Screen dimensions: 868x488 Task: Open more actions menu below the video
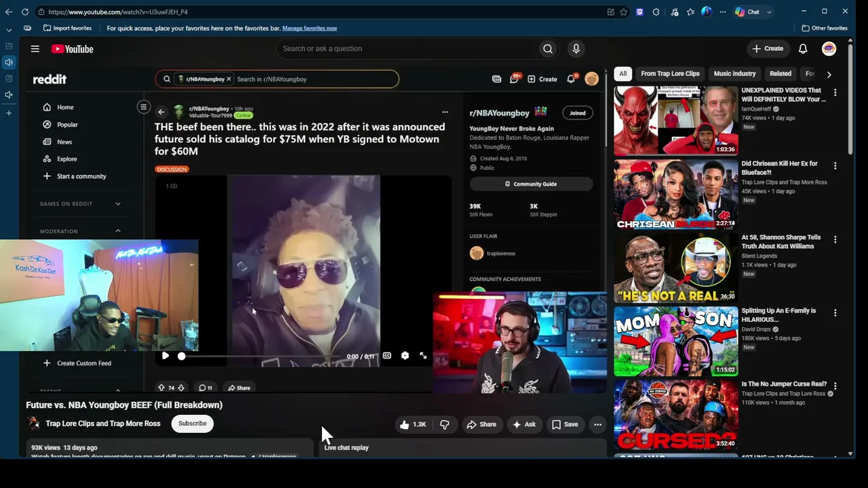coord(597,424)
